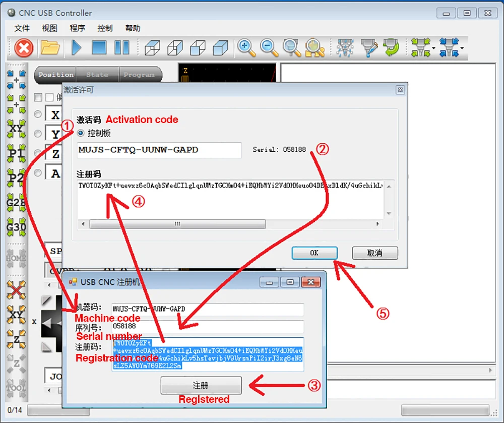Click right arrow of 注册码 horizontal scrollbar
504x423 pixels.
377,224
